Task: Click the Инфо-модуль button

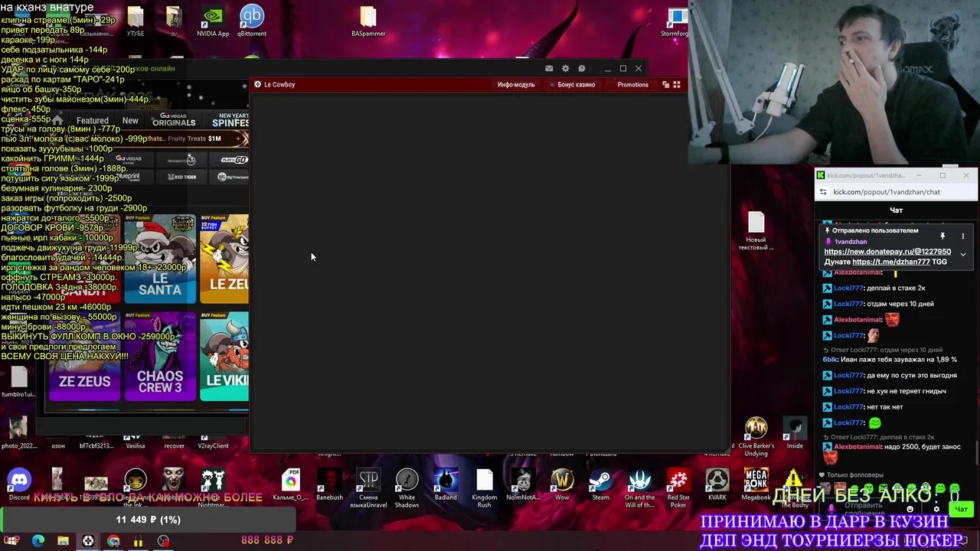Action: pos(516,85)
